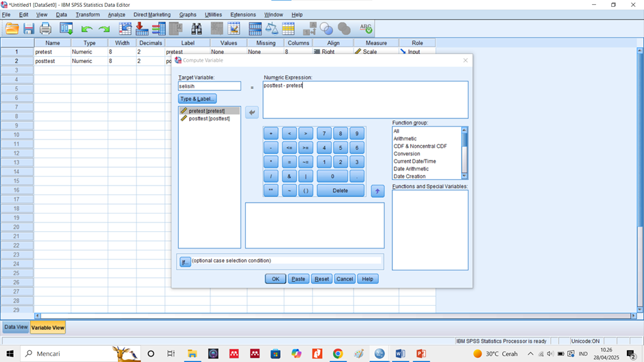Open the Type & Label button
Image resolution: width=644 pixels, height=362 pixels.
tap(197, 99)
